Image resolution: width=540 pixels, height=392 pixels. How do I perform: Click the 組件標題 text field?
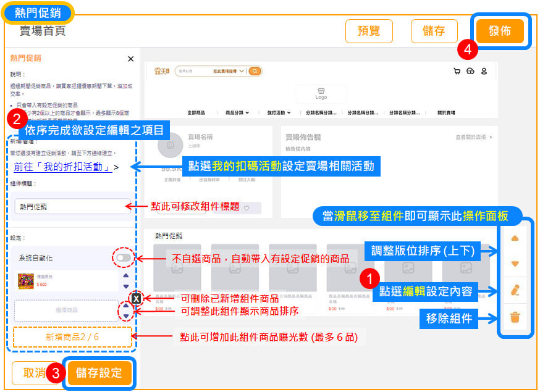click(x=72, y=207)
